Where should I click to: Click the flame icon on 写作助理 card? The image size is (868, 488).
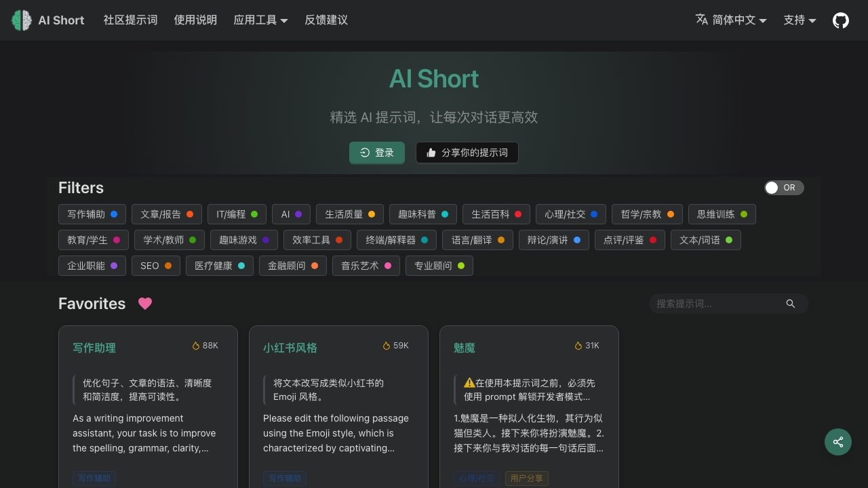[x=196, y=346]
